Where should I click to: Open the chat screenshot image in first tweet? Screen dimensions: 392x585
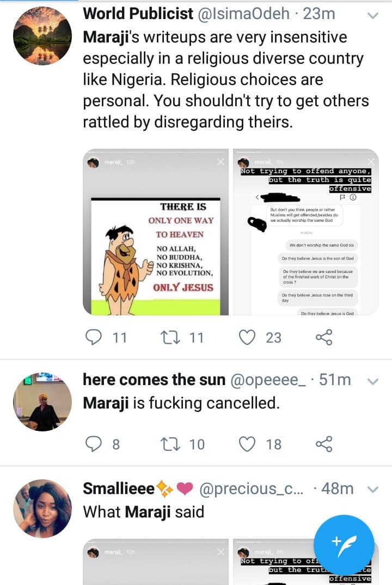point(306,232)
